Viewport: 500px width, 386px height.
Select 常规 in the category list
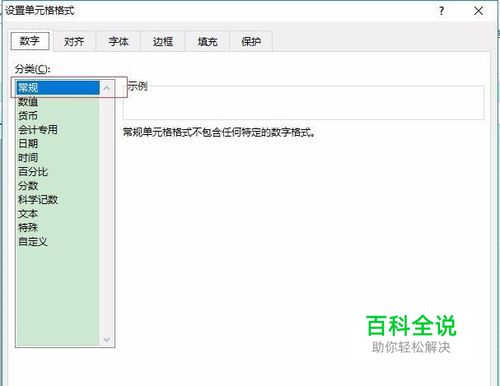coord(58,88)
